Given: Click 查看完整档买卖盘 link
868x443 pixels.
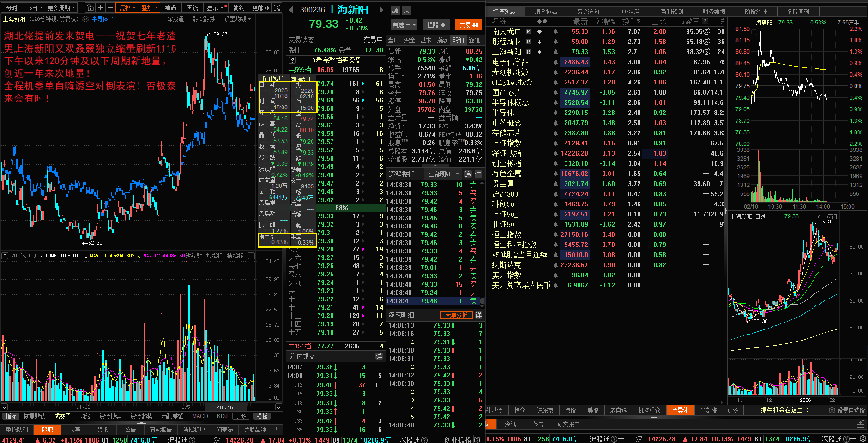Looking at the screenshot, I should tap(335, 60).
